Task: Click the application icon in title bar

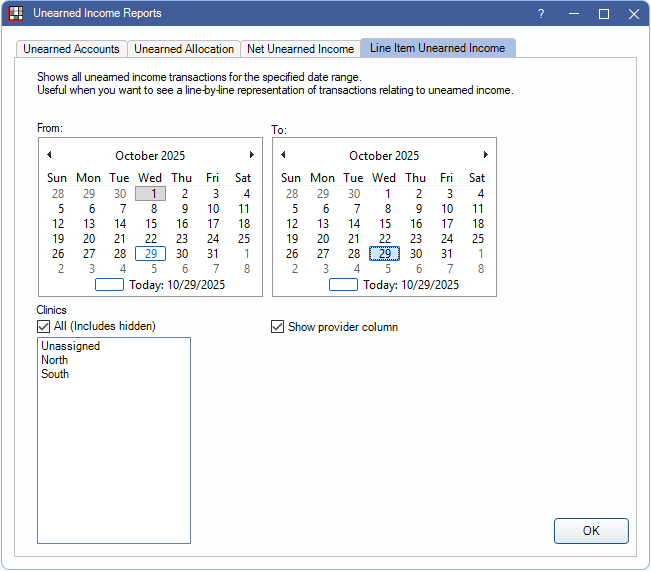Action: 16,14
